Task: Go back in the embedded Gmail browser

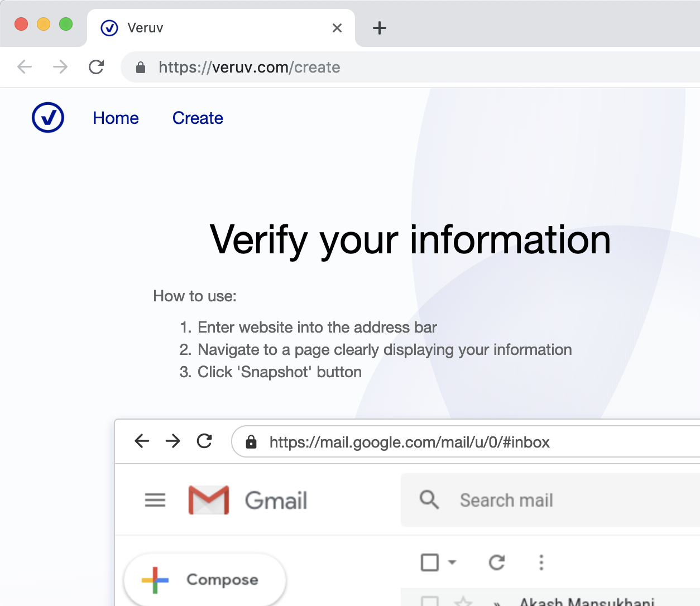Action: tap(142, 441)
